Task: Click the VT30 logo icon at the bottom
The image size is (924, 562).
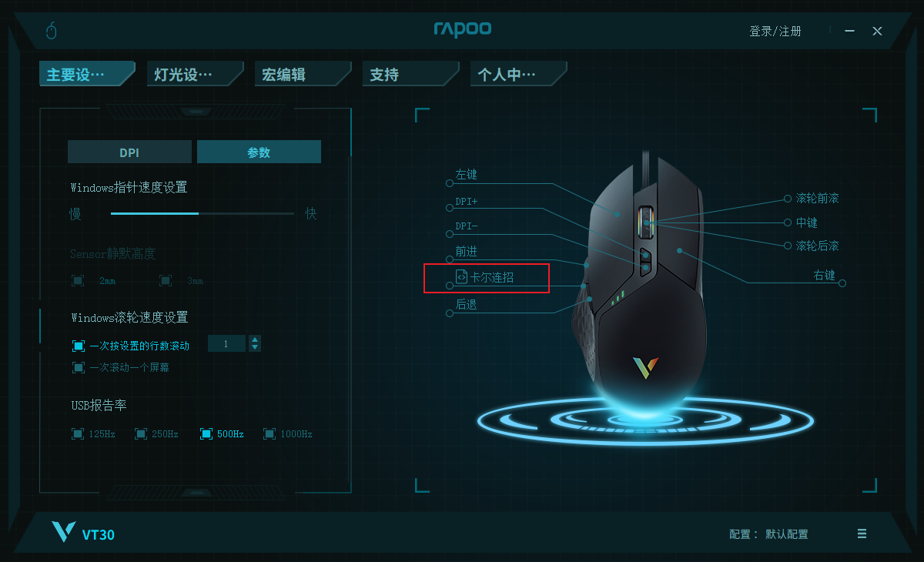Action: point(63,532)
